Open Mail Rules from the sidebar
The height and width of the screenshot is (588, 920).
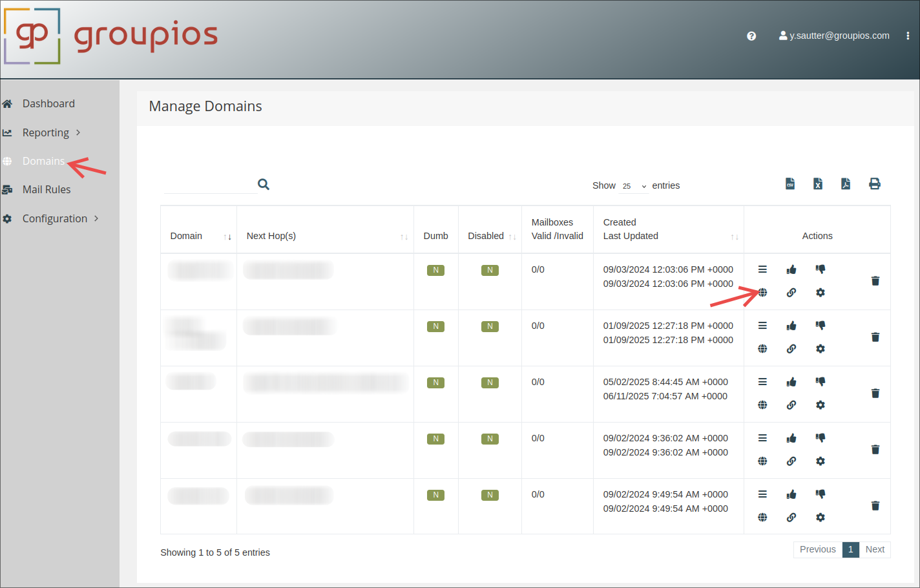47,189
